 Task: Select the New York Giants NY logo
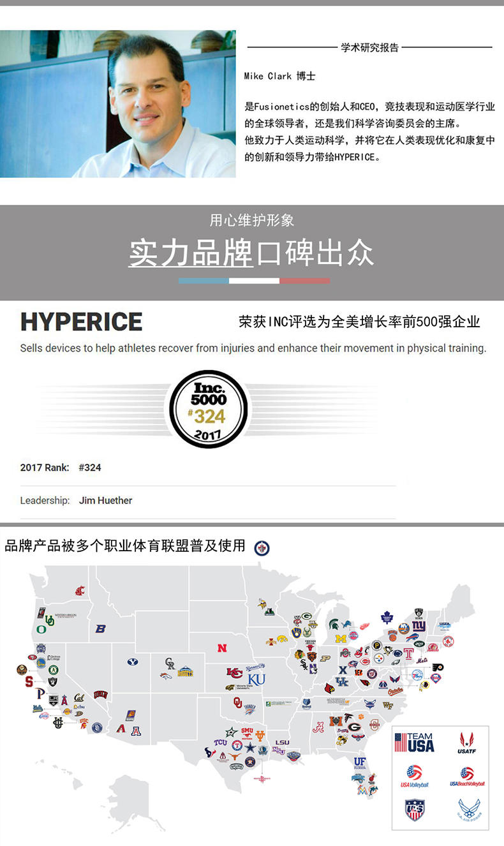click(x=419, y=626)
